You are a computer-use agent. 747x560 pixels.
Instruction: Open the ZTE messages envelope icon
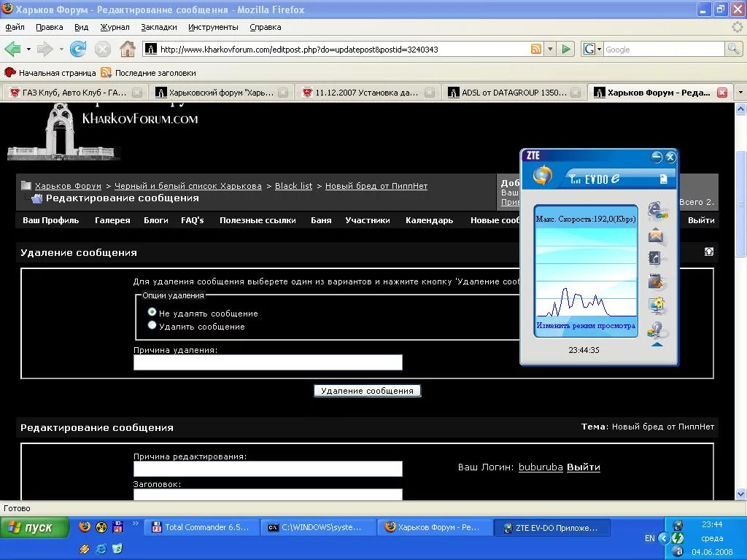(656, 236)
